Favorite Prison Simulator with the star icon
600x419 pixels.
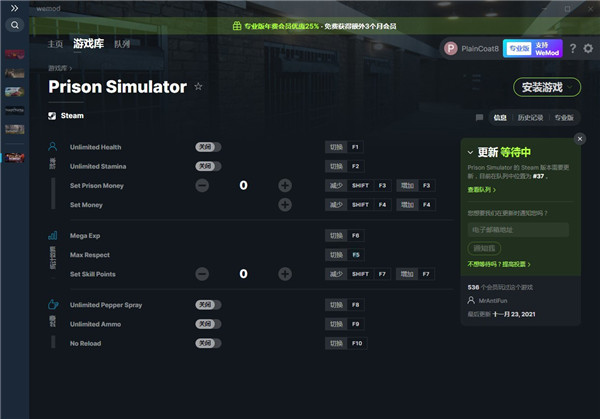[x=198, y=87]
